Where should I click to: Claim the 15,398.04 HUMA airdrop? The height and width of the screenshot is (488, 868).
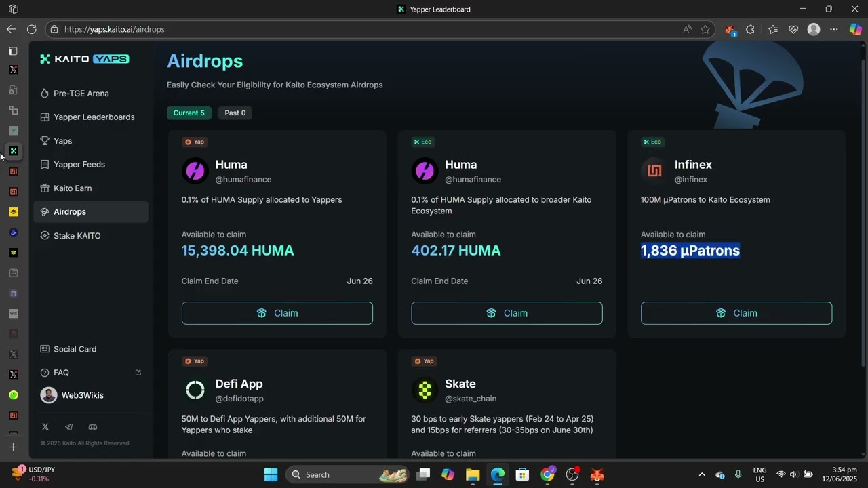coord(277,313)
